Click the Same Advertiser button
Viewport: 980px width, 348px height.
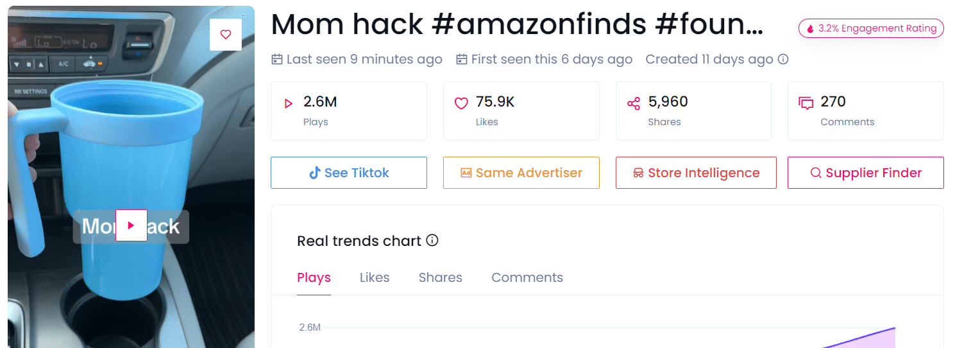click(x=521, y=173)
